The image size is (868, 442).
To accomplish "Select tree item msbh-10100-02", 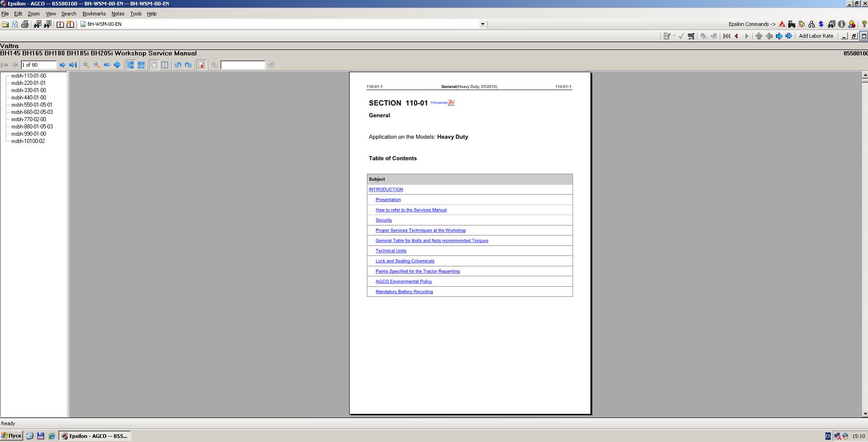I will point(28,141).
